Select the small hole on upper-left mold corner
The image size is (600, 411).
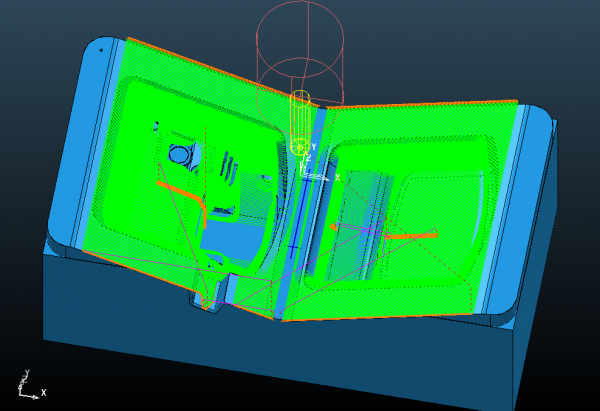(x=101, y=50)
